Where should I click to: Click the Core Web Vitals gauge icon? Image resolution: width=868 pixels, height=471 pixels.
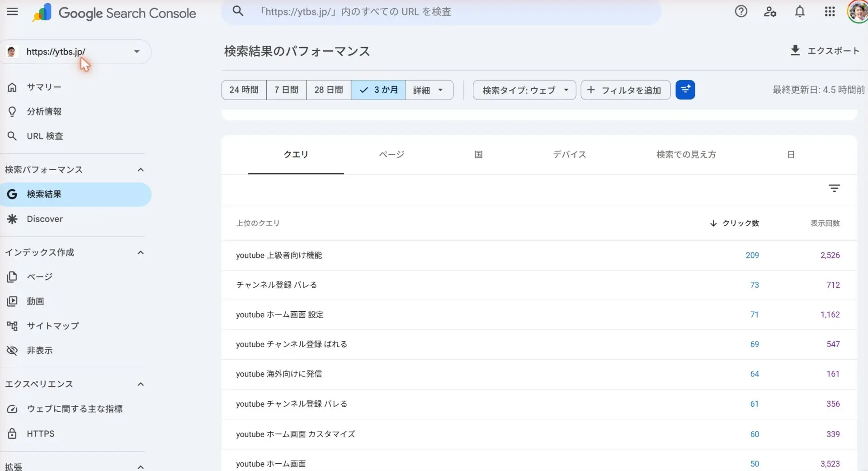tap(12, 409)
